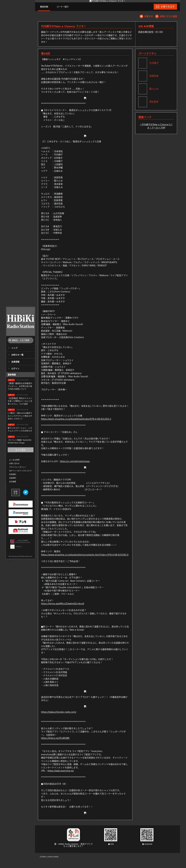Open 会社概要 footer link

[12, 482]
